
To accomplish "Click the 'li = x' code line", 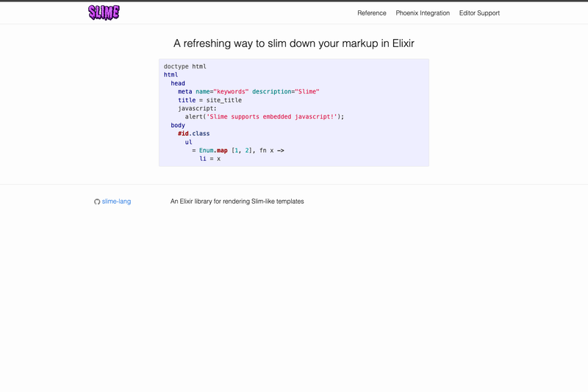I will 210,159.
